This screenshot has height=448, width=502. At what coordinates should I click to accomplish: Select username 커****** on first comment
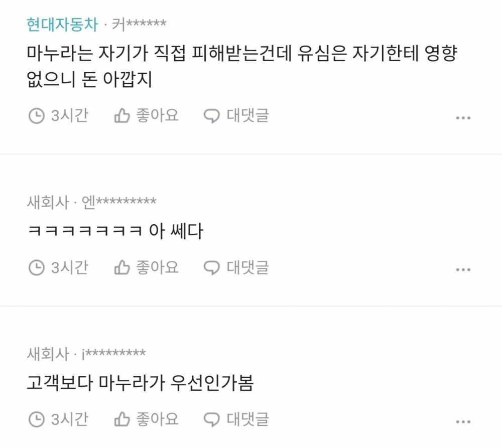click(139, 24)
